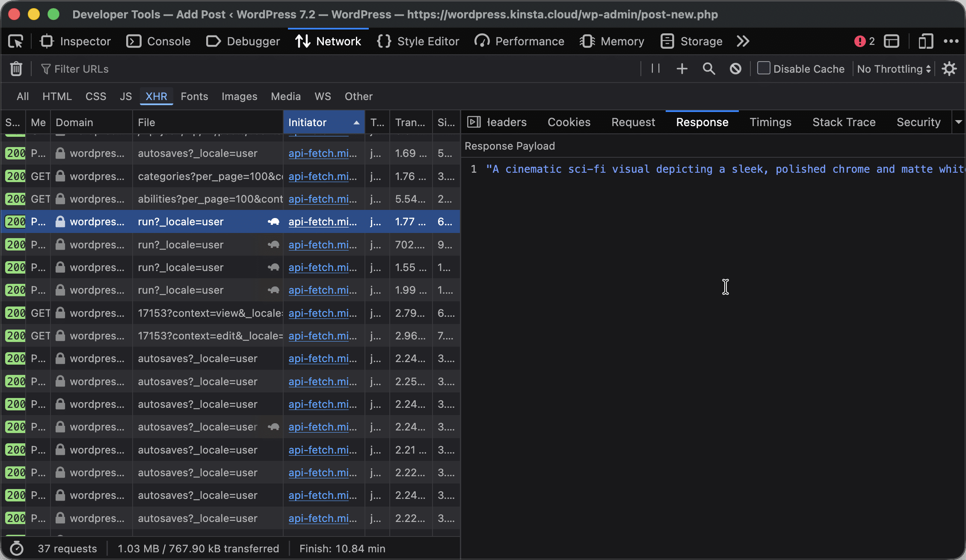The image size is (966, 560).
Task: Sort by the Initiator column header
Action: [x=324, y=122]
